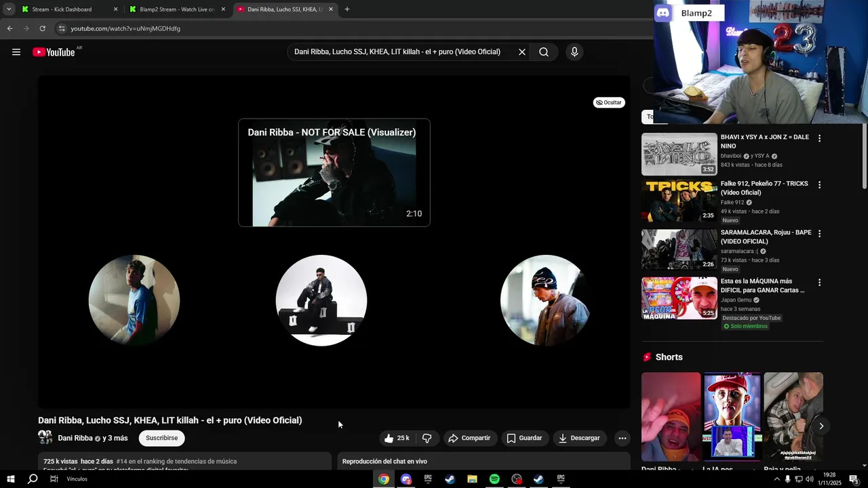This screenshot has width=868, height=488.
Task: Close the Kick Dashboard tab
Action: 115,9
